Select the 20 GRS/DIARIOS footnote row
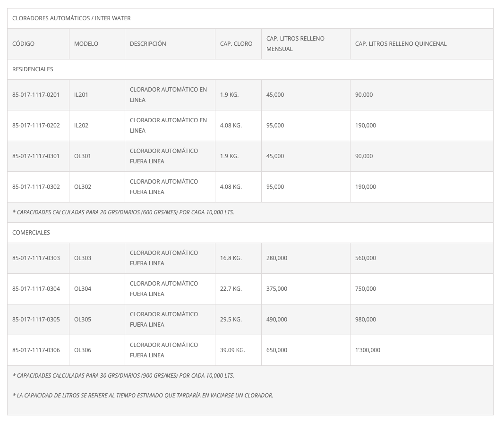Screen dimensions: 504x422 pyautogui.click(x=250, y=212)
